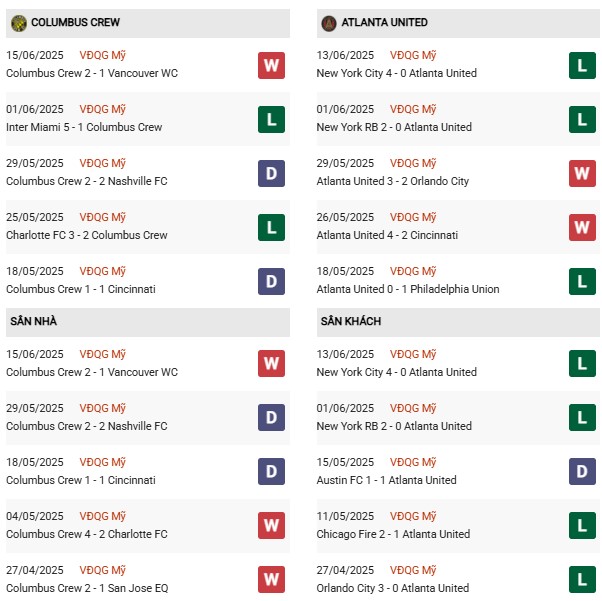Click L badge for Inter Miami 5 - 1 match
The height and width of the screenshot is (601, 602).
[271, 120]
